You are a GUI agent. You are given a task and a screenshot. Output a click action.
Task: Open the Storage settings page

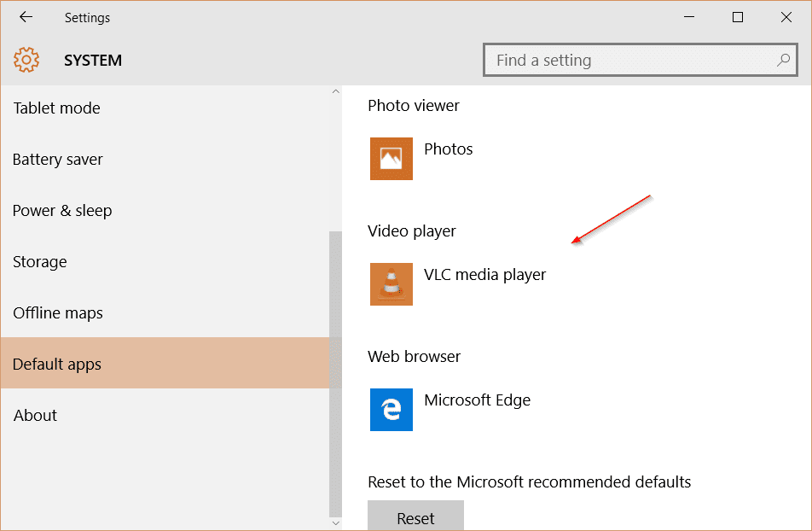point(40,262)
